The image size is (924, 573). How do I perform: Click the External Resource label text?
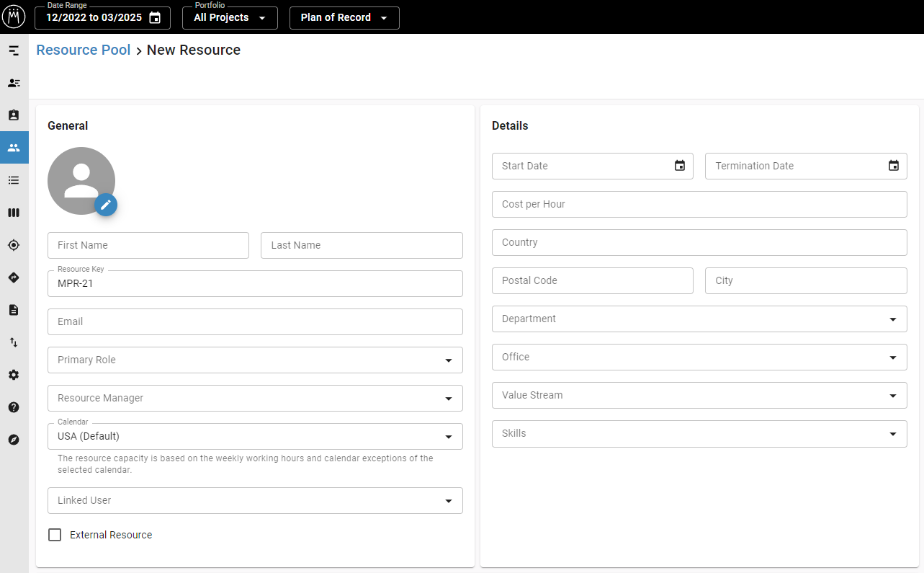point(111,535)
